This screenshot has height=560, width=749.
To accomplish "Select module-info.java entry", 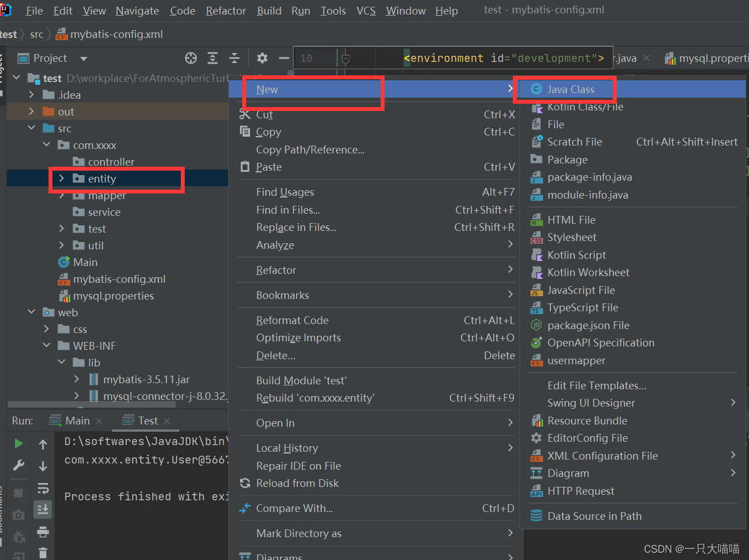I will [x=633, y=195].
